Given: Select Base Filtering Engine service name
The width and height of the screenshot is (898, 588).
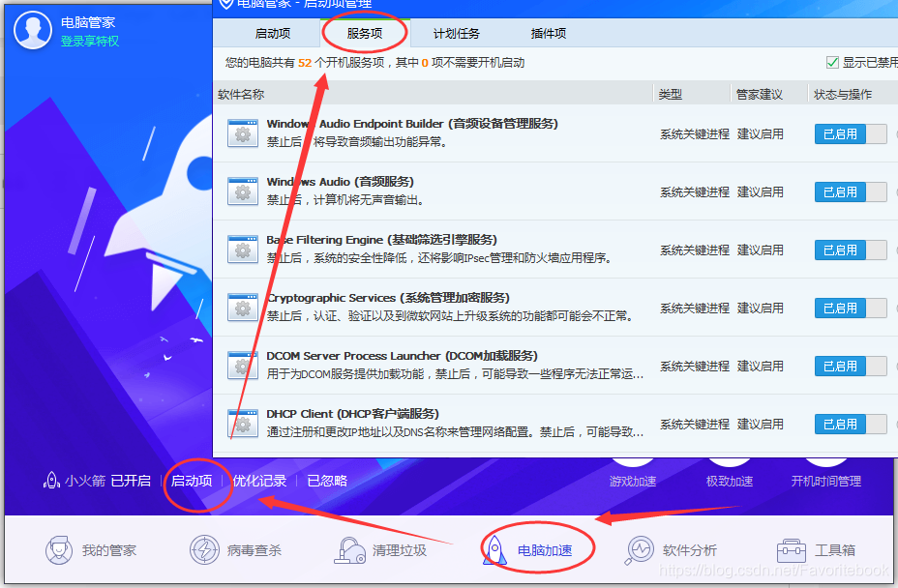Looking at the screenshot, I should pyautogui.click(x=382, y=239).
